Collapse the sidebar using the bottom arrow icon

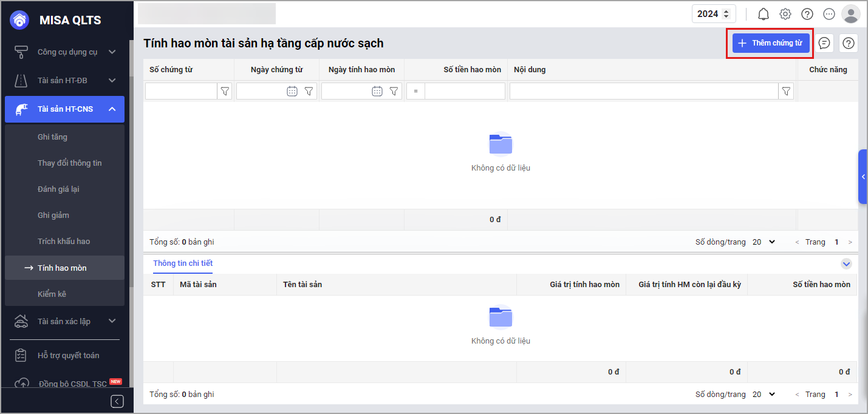click(x=117, y=401)
